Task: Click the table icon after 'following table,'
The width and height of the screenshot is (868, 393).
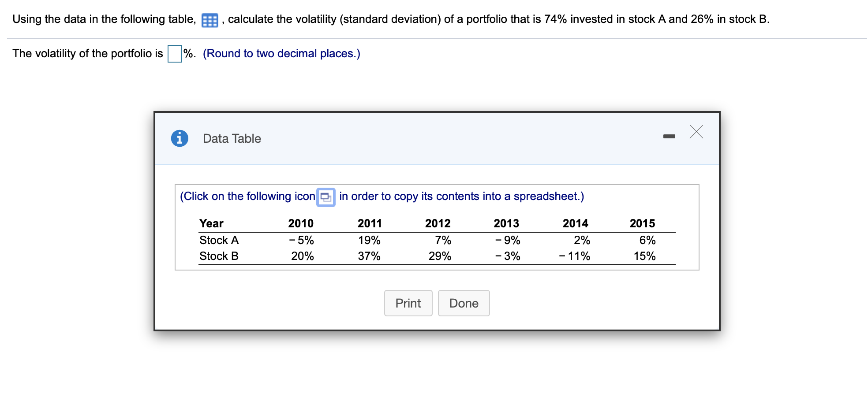Action: (x=209, y=19)
